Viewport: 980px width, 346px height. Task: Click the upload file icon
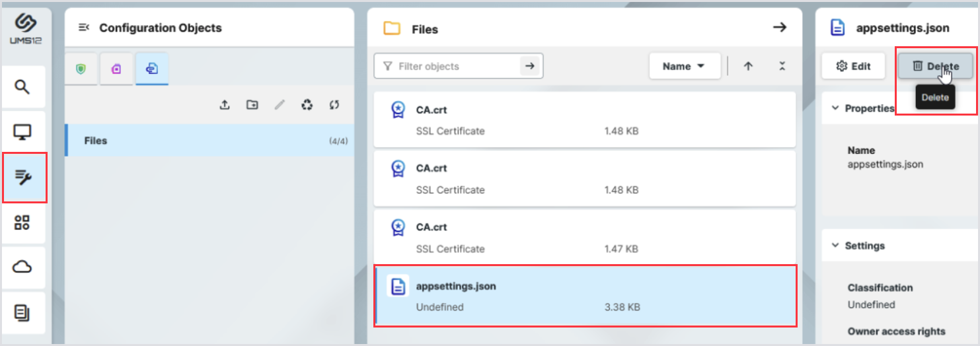tap(225, 105)
